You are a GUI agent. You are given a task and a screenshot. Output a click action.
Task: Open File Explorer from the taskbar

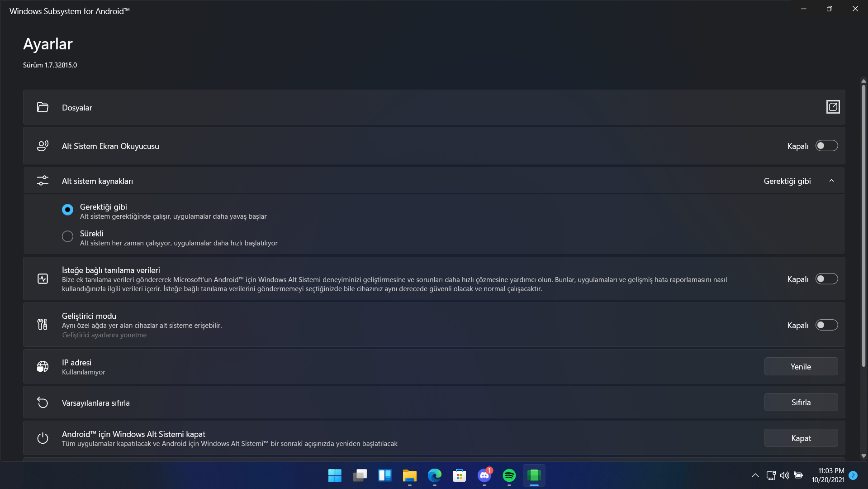[410, 475]
